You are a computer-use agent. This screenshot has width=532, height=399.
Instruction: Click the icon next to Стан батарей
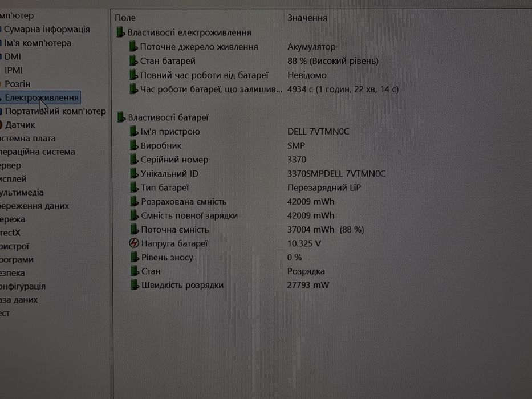[133, 61]
